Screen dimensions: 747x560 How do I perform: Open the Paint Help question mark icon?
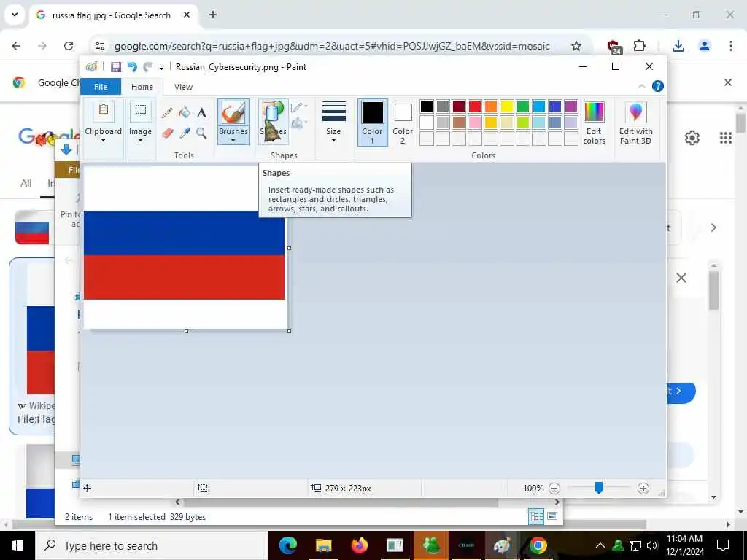click(x=658, y=86)
